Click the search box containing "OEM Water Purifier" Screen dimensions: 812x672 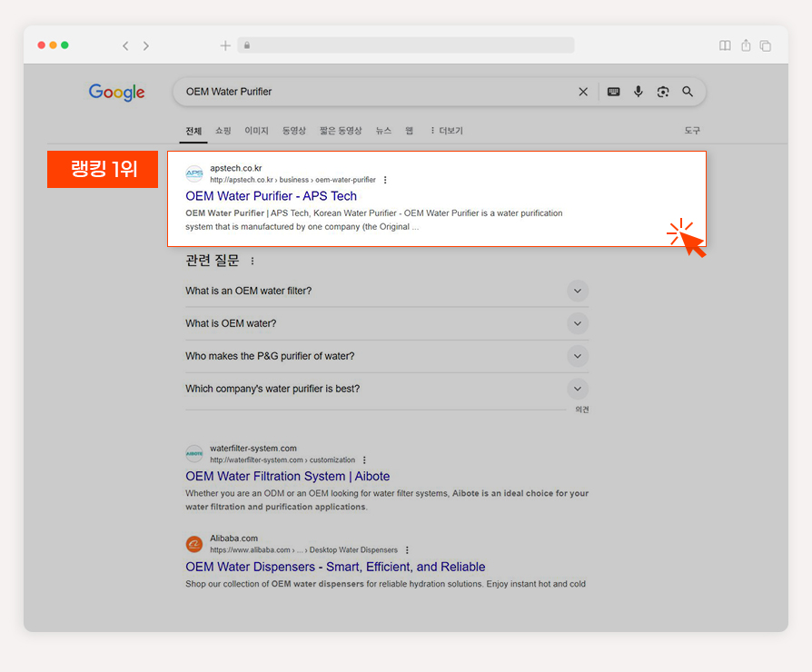pos(378,92)
